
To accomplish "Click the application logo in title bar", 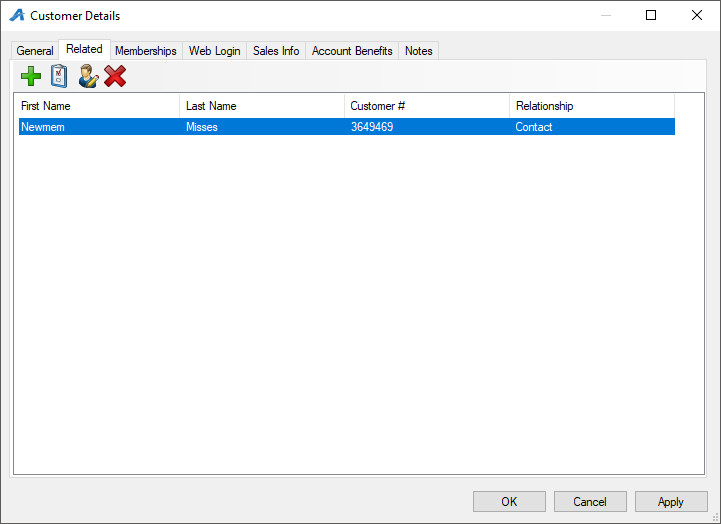I will [x=17, y=15].
